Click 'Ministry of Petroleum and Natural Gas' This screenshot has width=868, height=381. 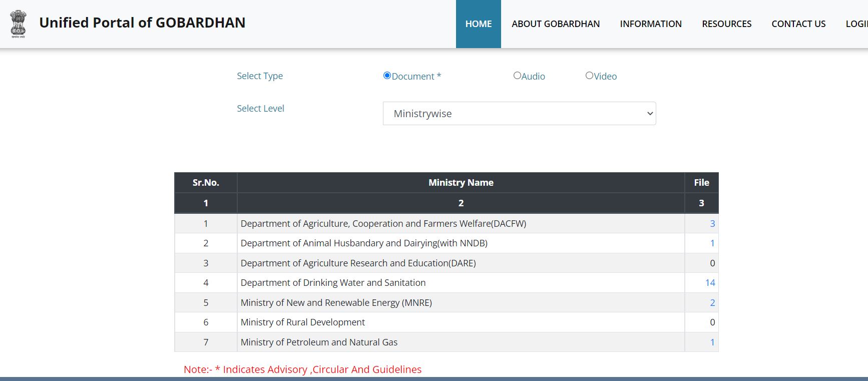coord(319,342)
